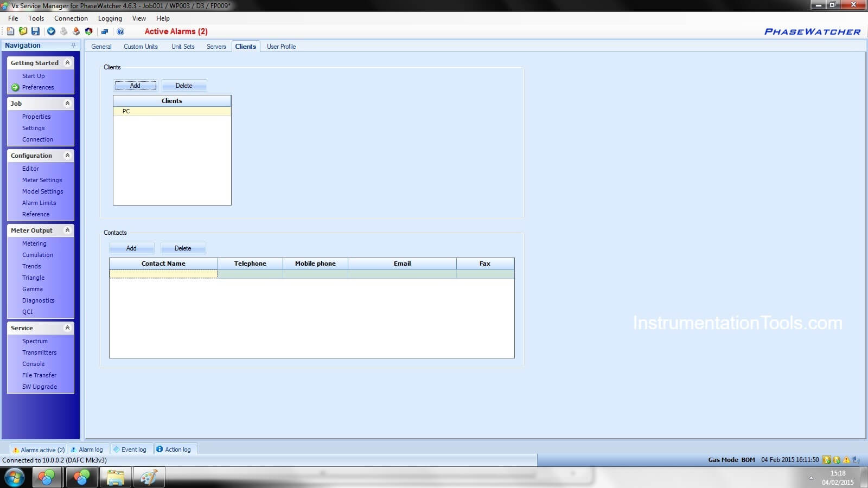
Task: Collapse the Meter Output navigation group
Action: tap(67, 230)
